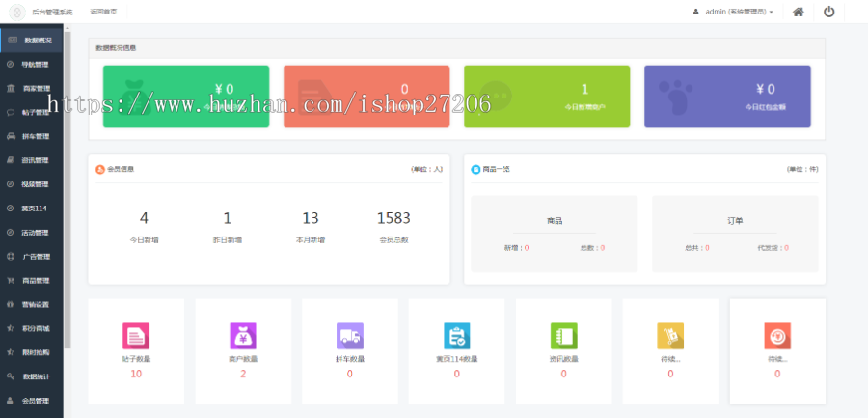Click the 今日新增 count of 4
This screenshot has width=868, height=418.
(x=144, y=218)
